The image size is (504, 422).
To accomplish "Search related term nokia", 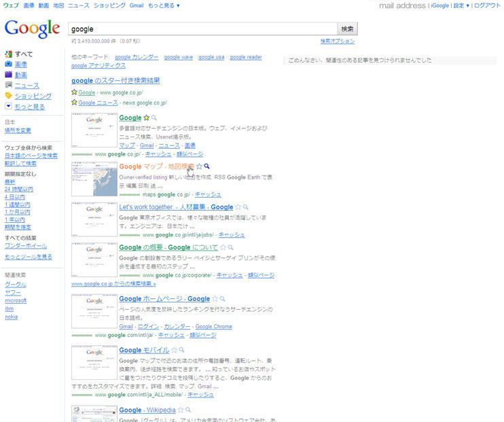I will tap(12, 317).
